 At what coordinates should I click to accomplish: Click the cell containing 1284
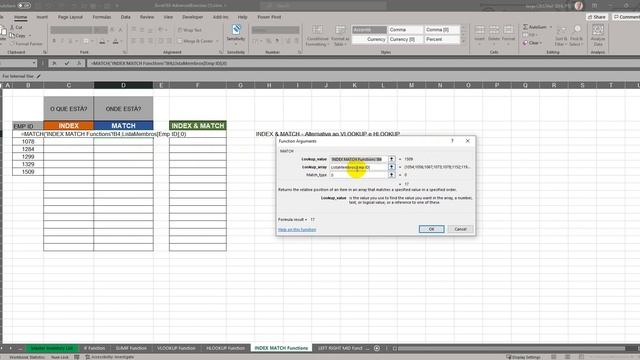click(28, 149)
